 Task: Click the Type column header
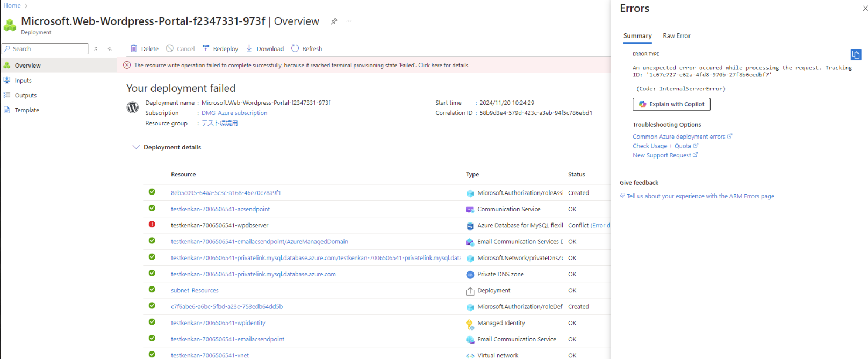pyautogui.click(x=472, y=174)
